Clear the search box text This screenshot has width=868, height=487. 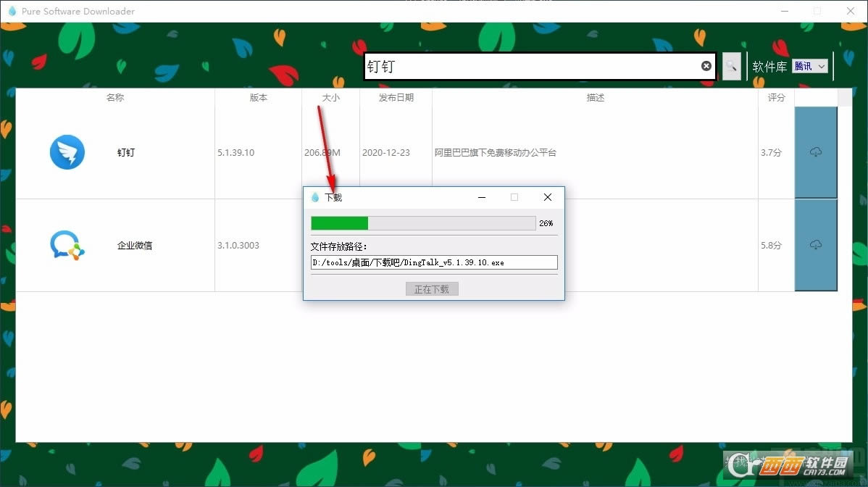tap(706, 66)
